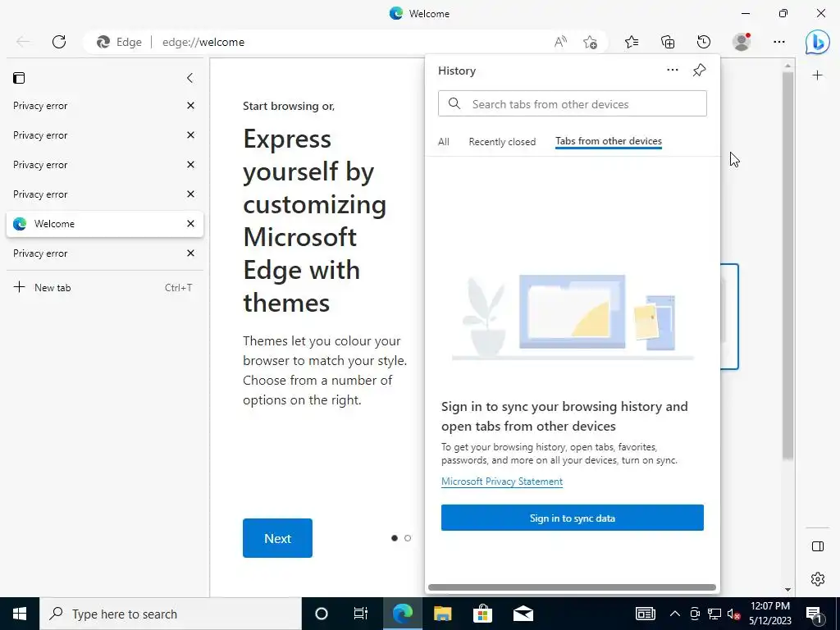Show hidden system tray icons
840x630 pixels.
pyautogui.click(x=675, y=614)
